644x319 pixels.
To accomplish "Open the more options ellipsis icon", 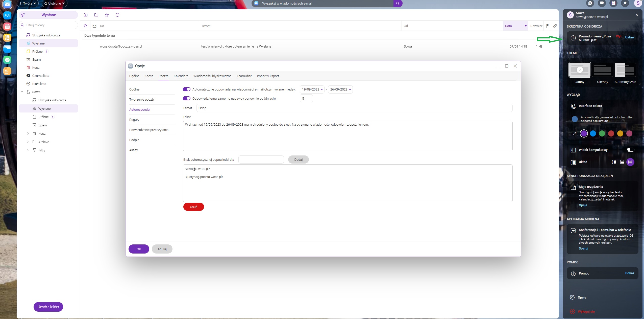I will point(117,15).
